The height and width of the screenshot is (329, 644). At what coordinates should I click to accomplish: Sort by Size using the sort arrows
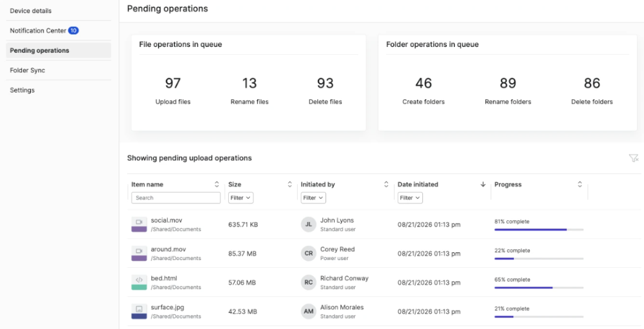289,185
